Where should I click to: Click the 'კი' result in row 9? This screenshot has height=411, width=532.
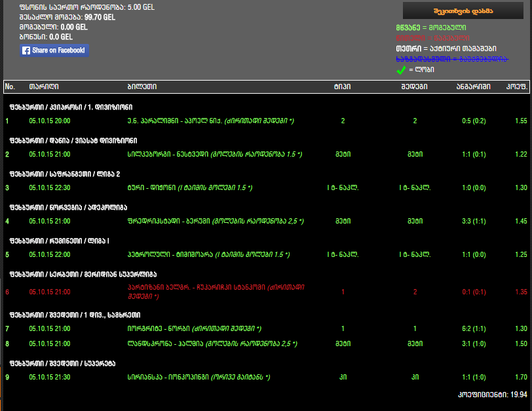[x=415, y=377]
